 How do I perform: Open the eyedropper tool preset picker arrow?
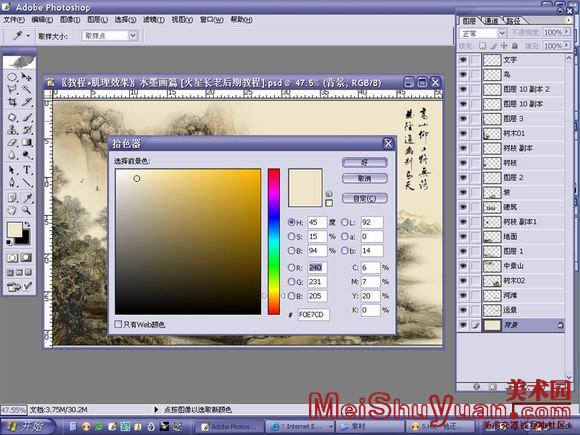28,36
